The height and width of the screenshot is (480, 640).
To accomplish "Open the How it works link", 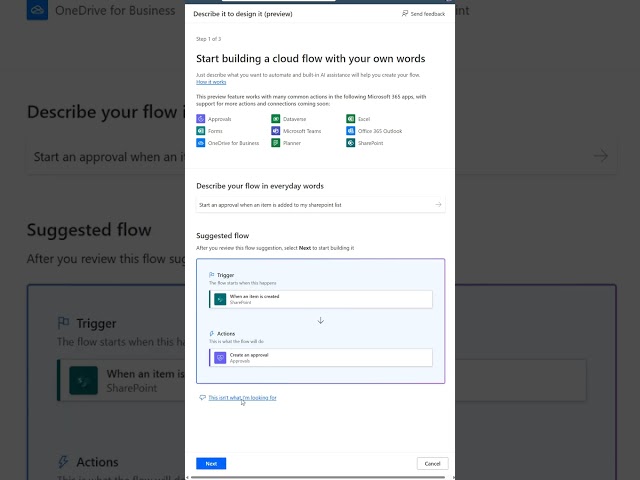I will [211, 82].
